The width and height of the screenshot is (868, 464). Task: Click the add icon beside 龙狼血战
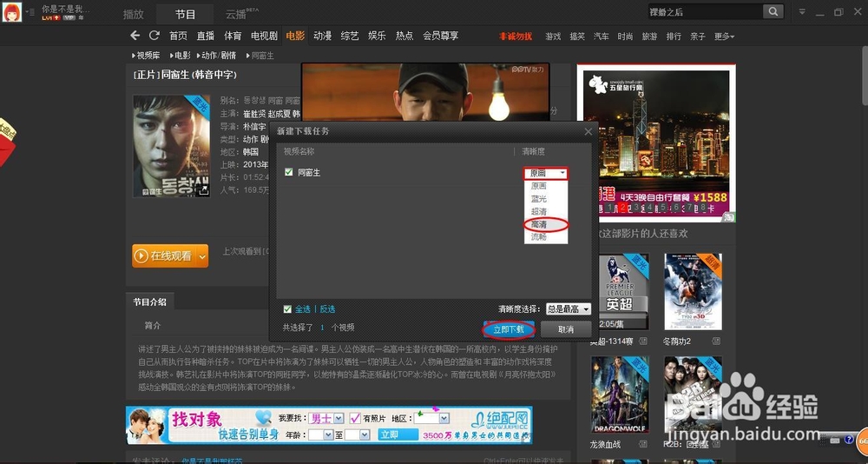point(642,444)
